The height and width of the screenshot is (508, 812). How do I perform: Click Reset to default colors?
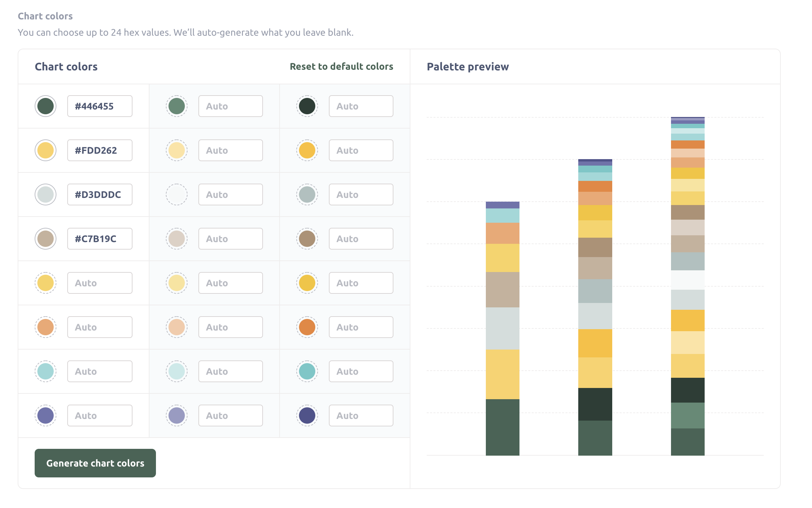pyautogui.click(x=341, y=67)
